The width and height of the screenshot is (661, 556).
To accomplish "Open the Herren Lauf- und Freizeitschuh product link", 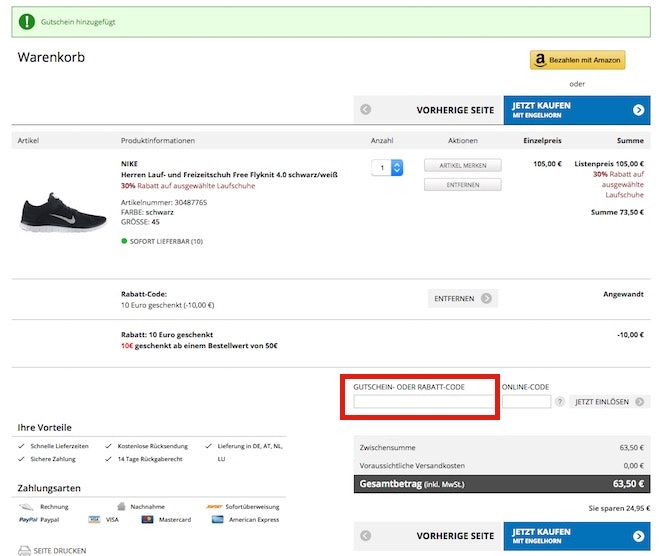I will coord(229,175).
